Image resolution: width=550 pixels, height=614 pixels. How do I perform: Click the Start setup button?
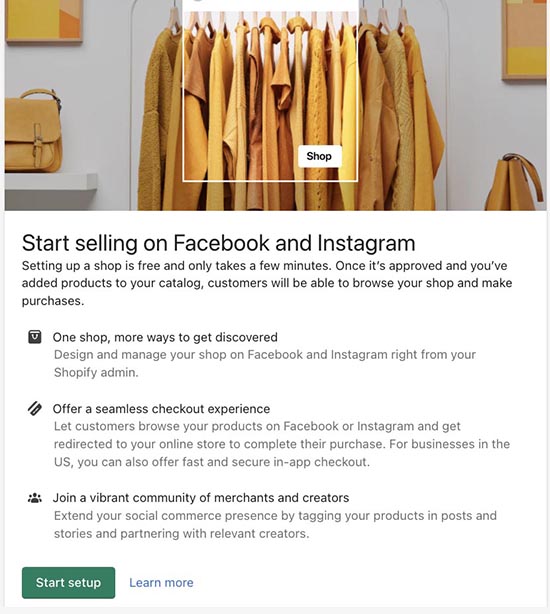[x=69, y=582]
